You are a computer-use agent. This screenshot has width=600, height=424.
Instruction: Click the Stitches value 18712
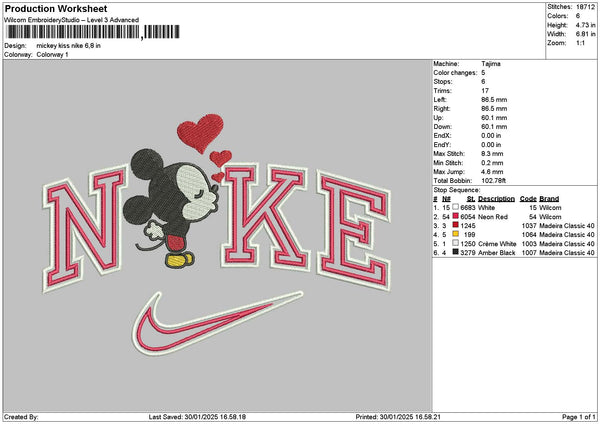[585, 7]
